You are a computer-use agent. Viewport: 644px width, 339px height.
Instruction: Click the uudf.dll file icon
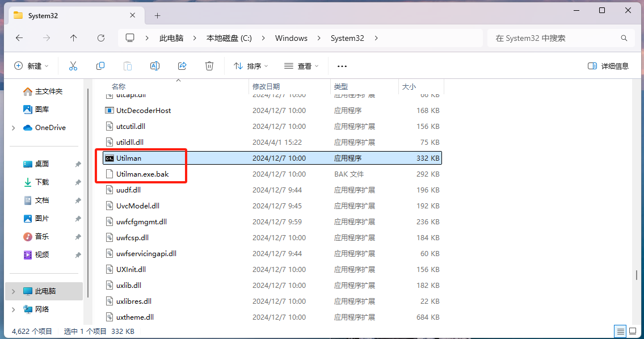click(110, 190)
